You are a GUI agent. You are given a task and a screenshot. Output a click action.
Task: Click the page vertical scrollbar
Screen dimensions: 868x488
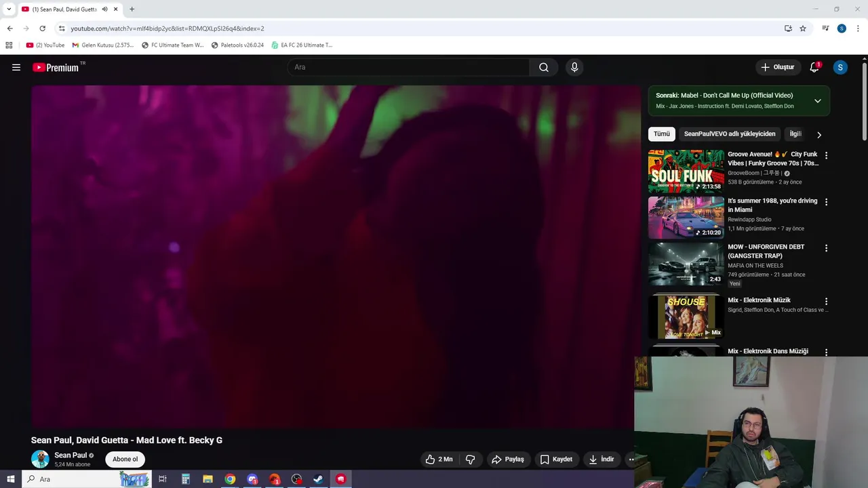865,102
